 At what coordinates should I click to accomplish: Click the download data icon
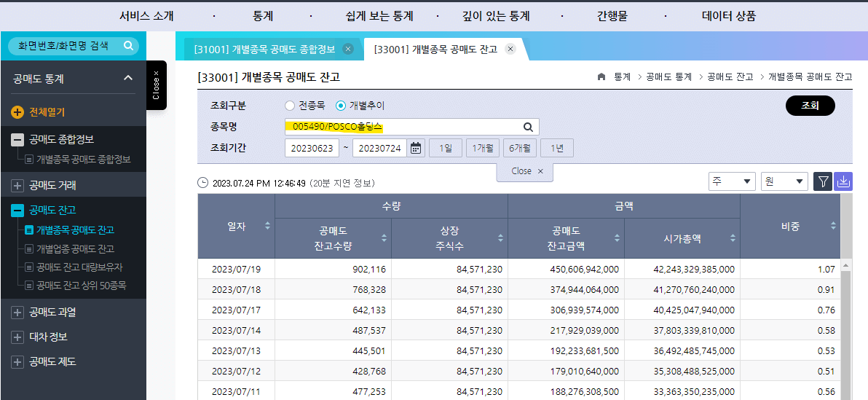843,181
